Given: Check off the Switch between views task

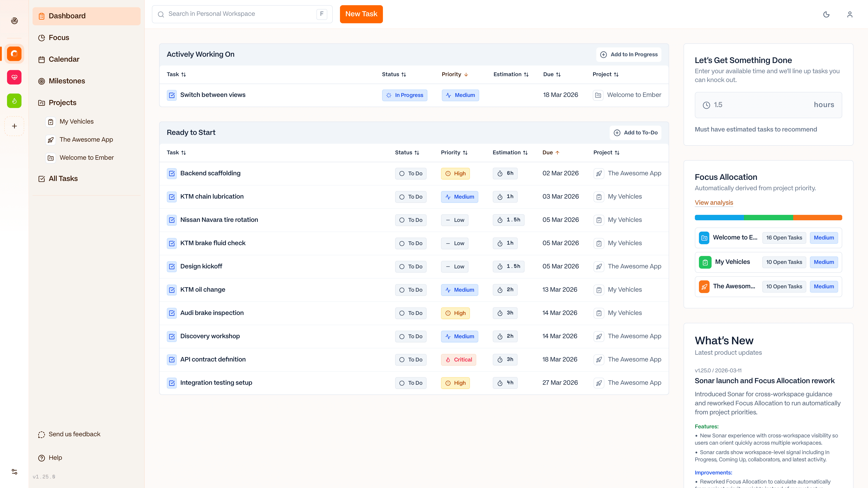Looking at the screenshot, I should coord(172,95).
